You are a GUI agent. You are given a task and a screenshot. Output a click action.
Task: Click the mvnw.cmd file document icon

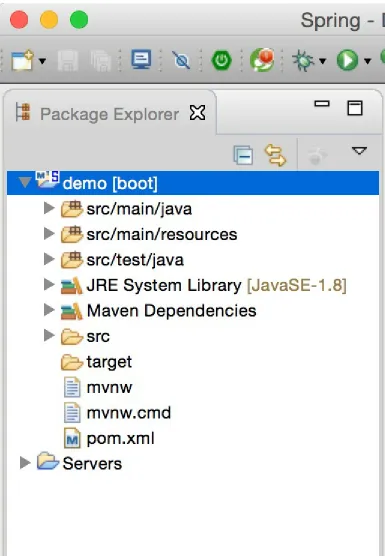pyautogui.click(x=72, y=412)
